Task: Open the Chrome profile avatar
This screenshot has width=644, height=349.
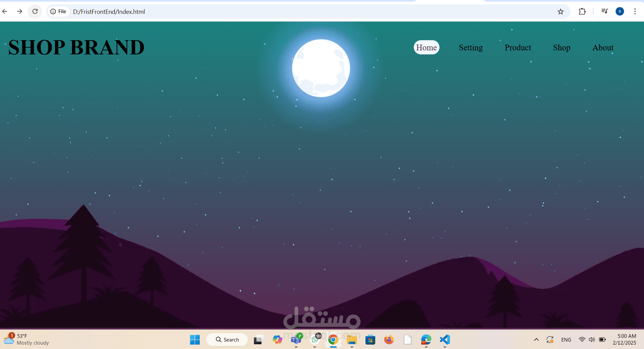Action: [620, 11]
